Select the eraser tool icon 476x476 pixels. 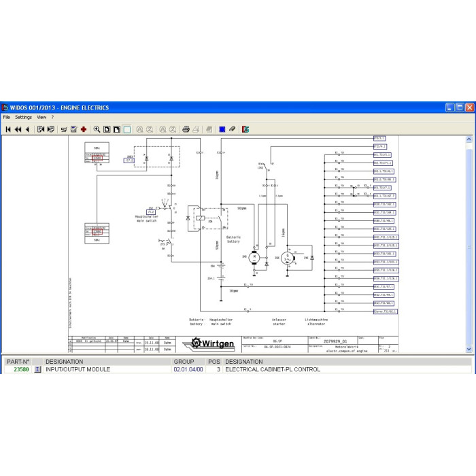tap(233, 129)
